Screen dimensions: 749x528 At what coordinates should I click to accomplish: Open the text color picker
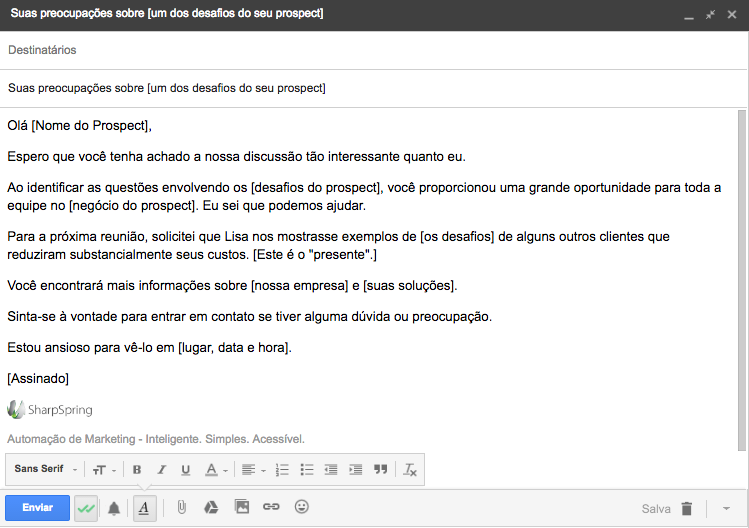[216, 470]
